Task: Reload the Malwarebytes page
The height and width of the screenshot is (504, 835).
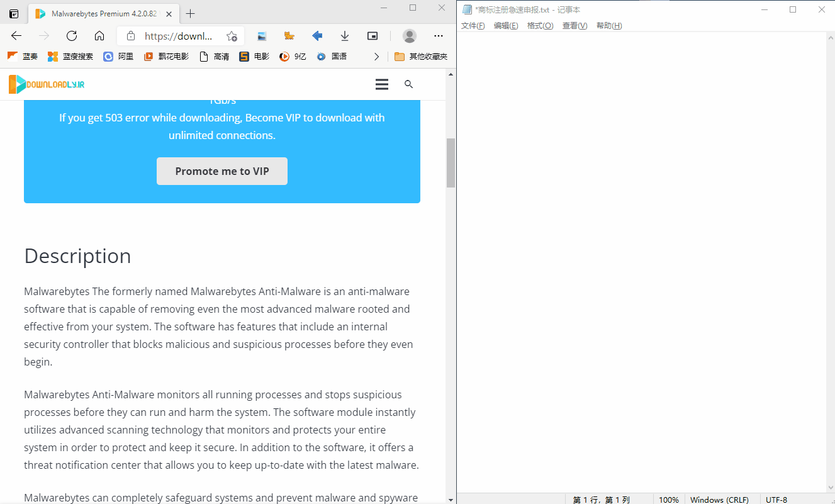Action: click(72, 36)
